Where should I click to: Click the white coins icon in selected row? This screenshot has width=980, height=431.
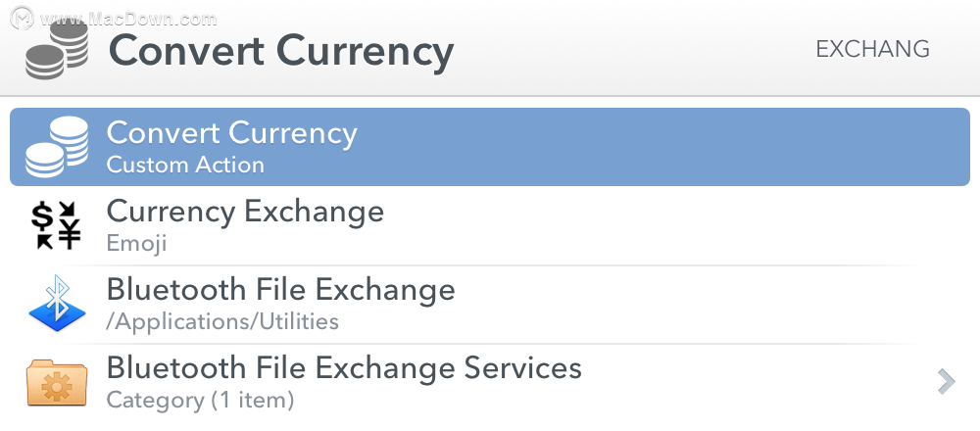pyautogui.click(x=56, y=147)
